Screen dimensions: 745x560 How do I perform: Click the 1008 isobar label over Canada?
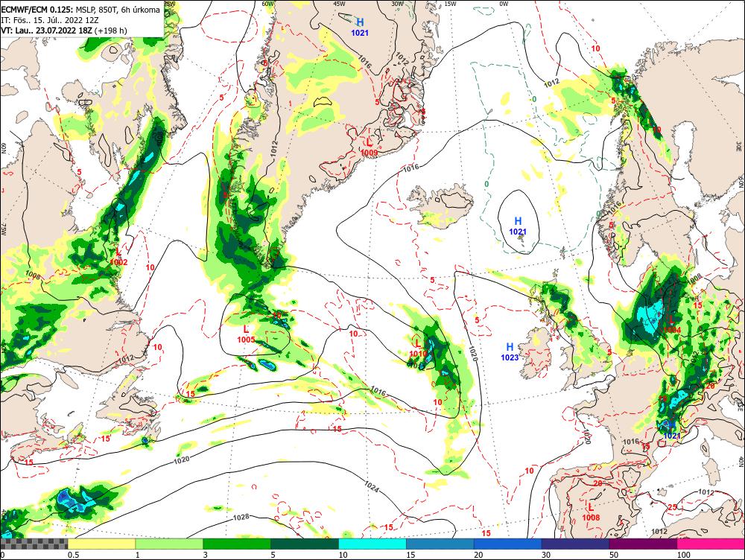coord(33,275)
